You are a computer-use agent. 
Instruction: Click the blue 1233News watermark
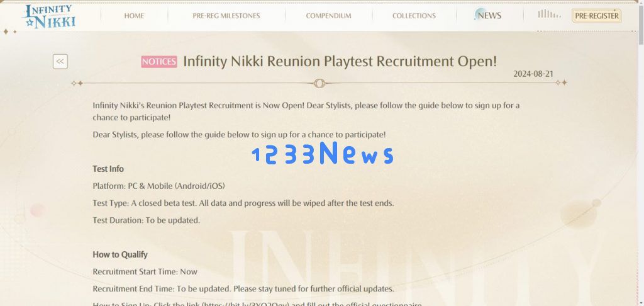(323, 154)
